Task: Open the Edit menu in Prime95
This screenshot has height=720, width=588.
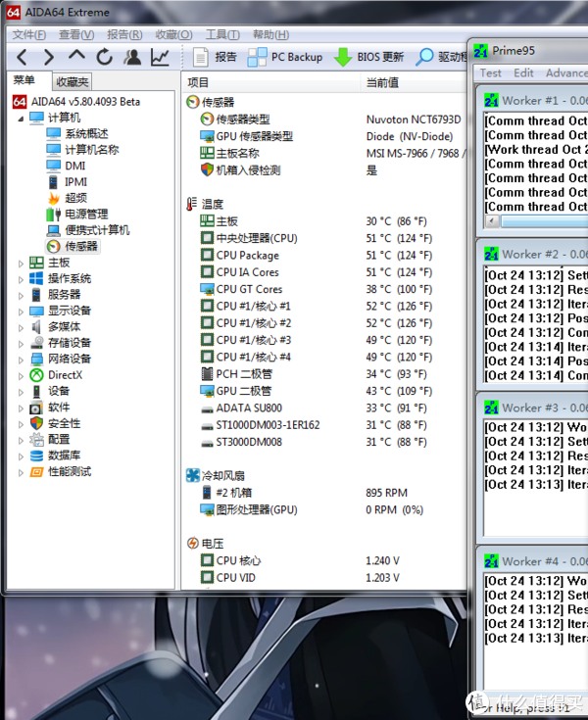Action: coord(524,72)
